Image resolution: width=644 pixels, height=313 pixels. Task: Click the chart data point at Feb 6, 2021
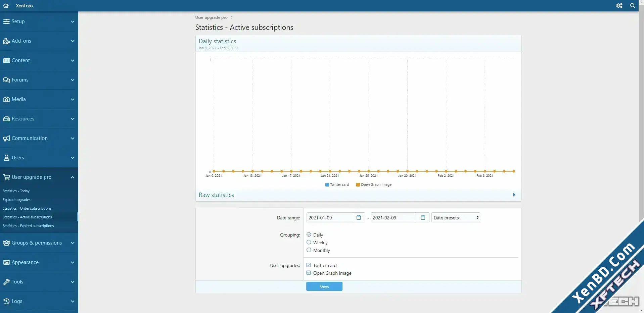pos(485,171)
